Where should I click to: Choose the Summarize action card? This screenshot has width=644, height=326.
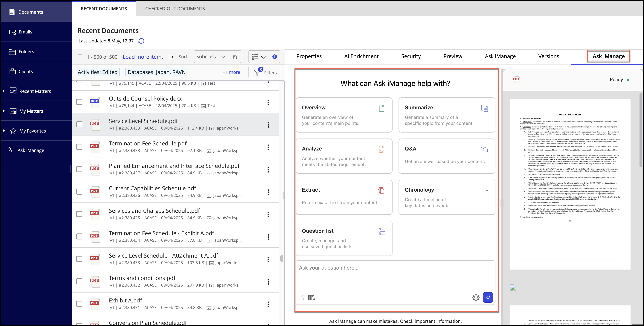point(446,115)
